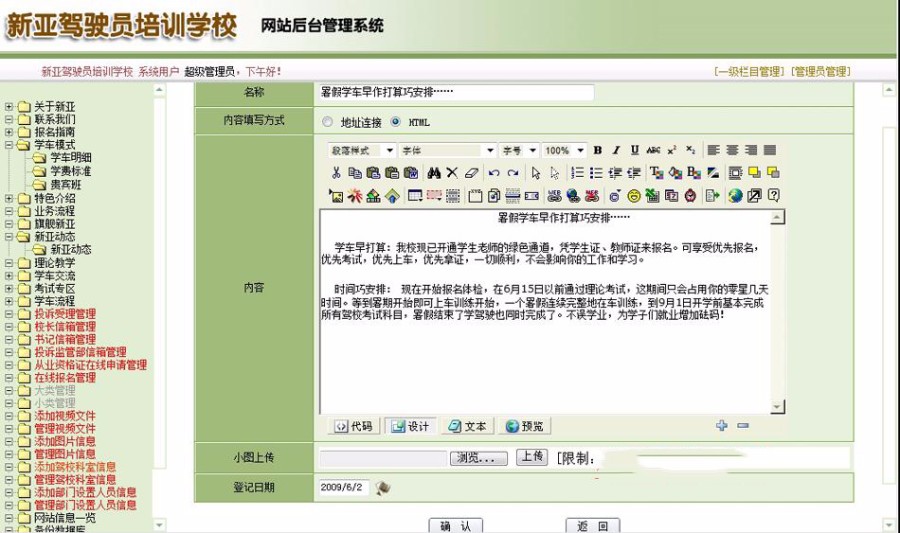Justify text on both sides
900x533 pixels.
(x=770, y=150)
